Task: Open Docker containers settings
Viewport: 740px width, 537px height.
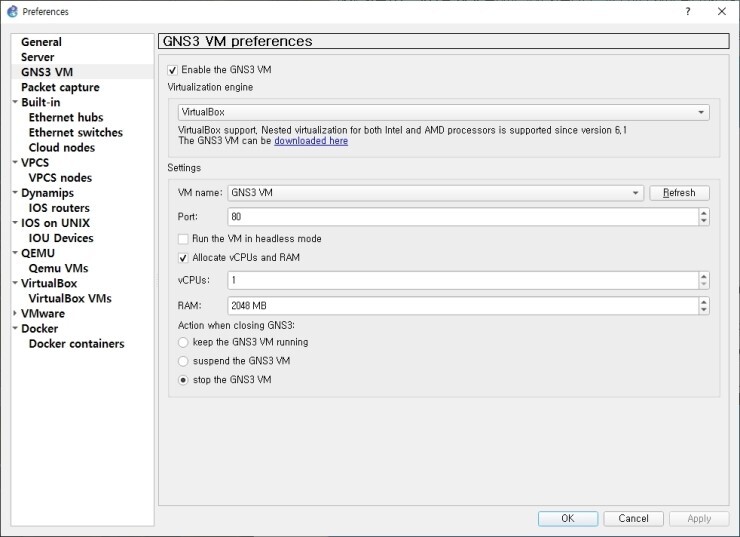Action: point(76,344)
